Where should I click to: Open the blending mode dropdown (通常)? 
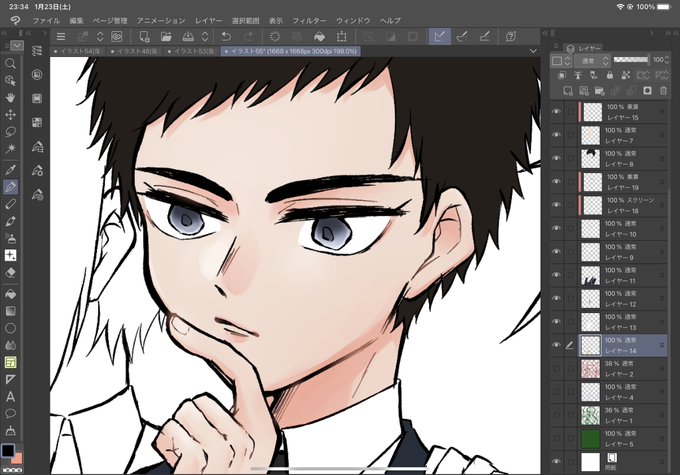592,61
